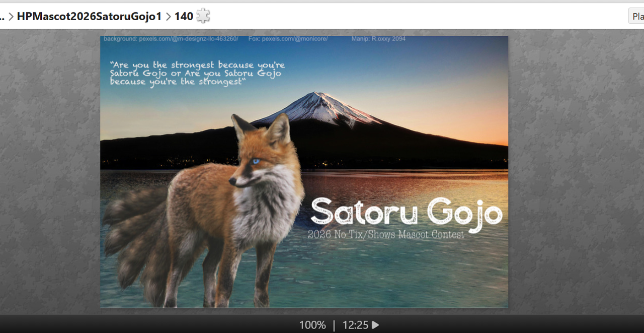The height and width of the screenshot is (333, 644).
Task: Click the 12:25 timer text
Action: pyautogui.click(x=356, y=325)
